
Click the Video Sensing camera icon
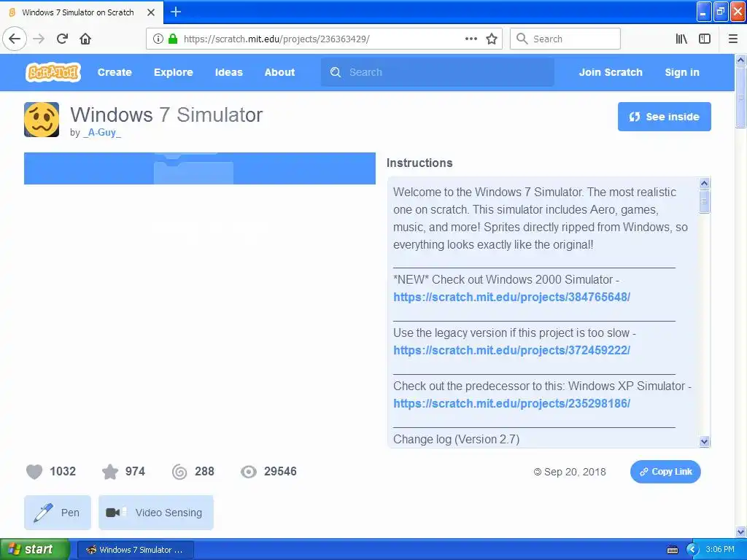click(116, 513)
